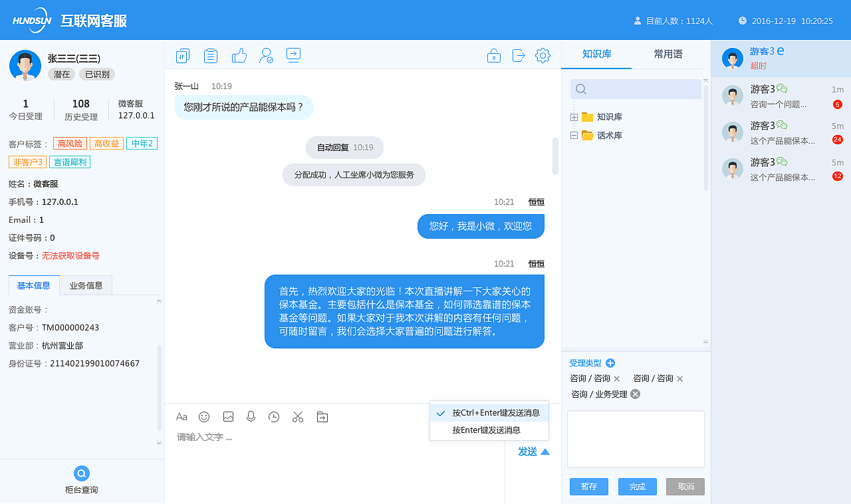Click the scissors screenshot icon in chat toolbar

pyautogui.click(x=297, y=417)
